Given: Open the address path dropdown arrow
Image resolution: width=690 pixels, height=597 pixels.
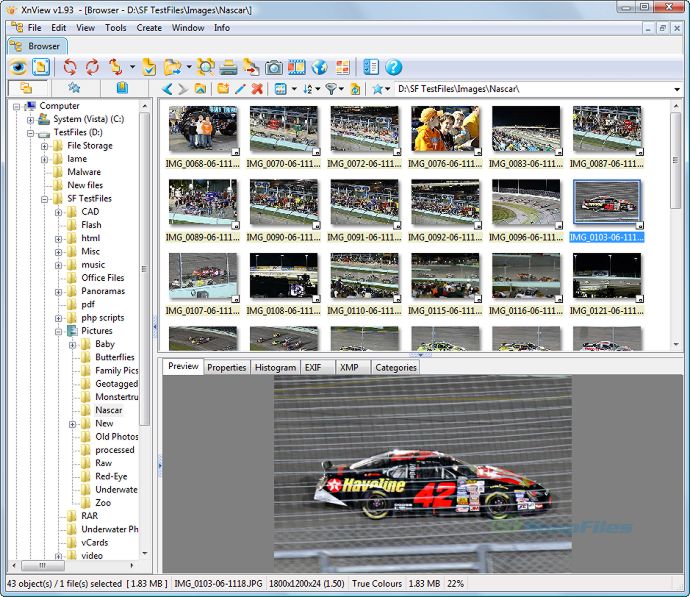Looking at the screenshot, I should point(677,90).
